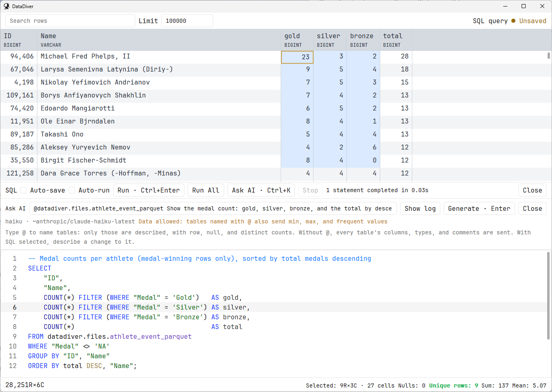The width and height of the screenshot is (552, 392).
Task: Open Ask AI with Ctrl+K button
Action: point(261,190)
